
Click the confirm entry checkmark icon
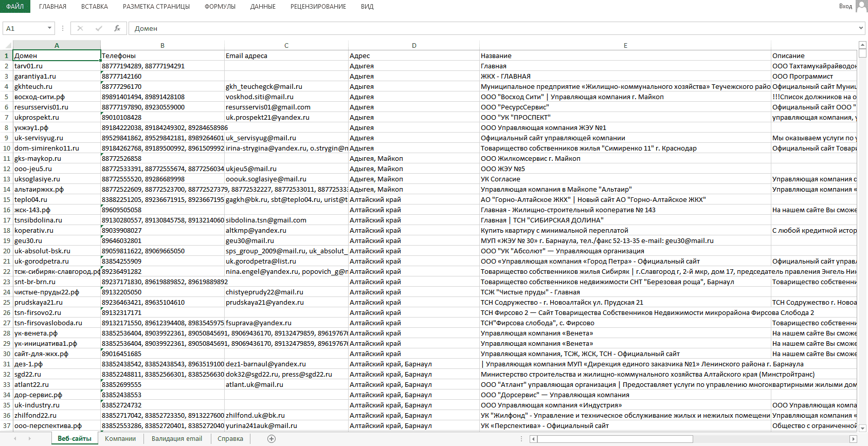tap(99, 28)
